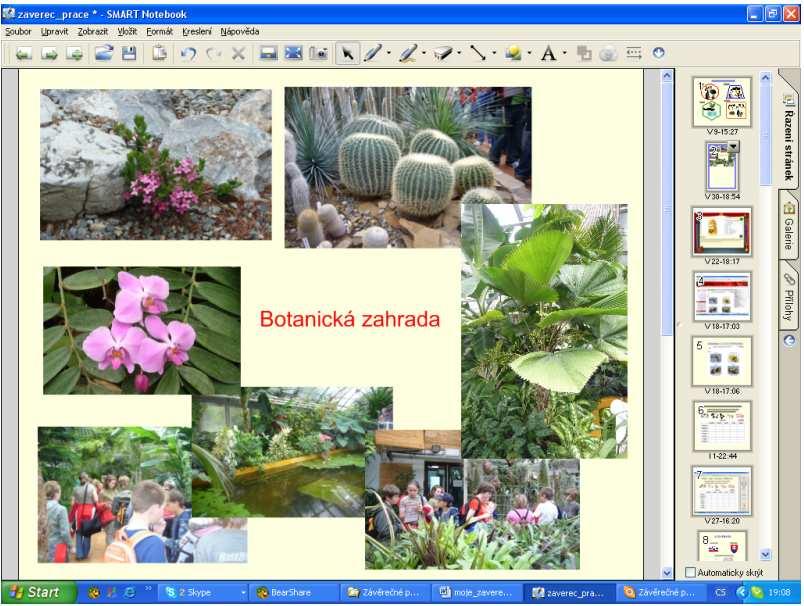Move toolbar with the round arrow icon
Screen dimensions: 804x606
[659, 53]
